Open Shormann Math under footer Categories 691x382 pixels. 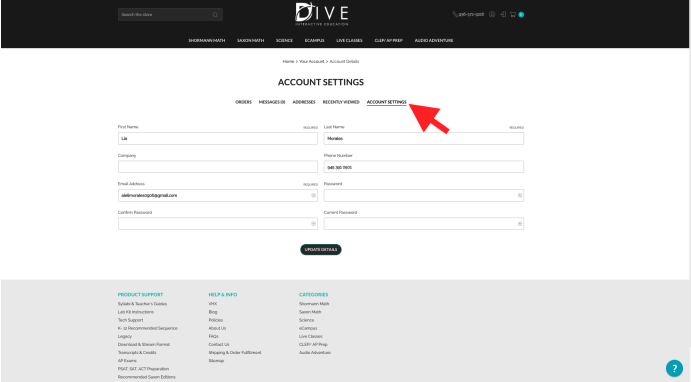[314, 304]
